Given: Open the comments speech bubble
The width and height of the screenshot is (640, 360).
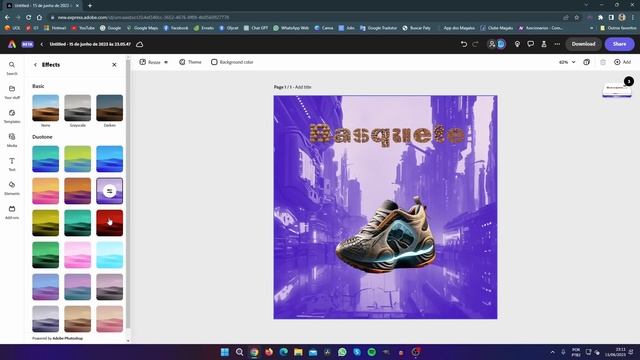Looking at the screenshot, I should click(x=531, y=44).
